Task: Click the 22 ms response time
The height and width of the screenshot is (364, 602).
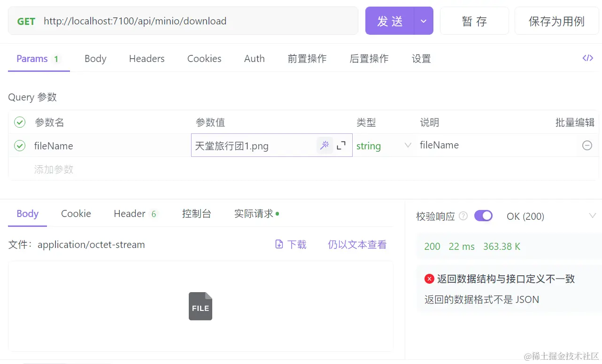Action: 462,247
